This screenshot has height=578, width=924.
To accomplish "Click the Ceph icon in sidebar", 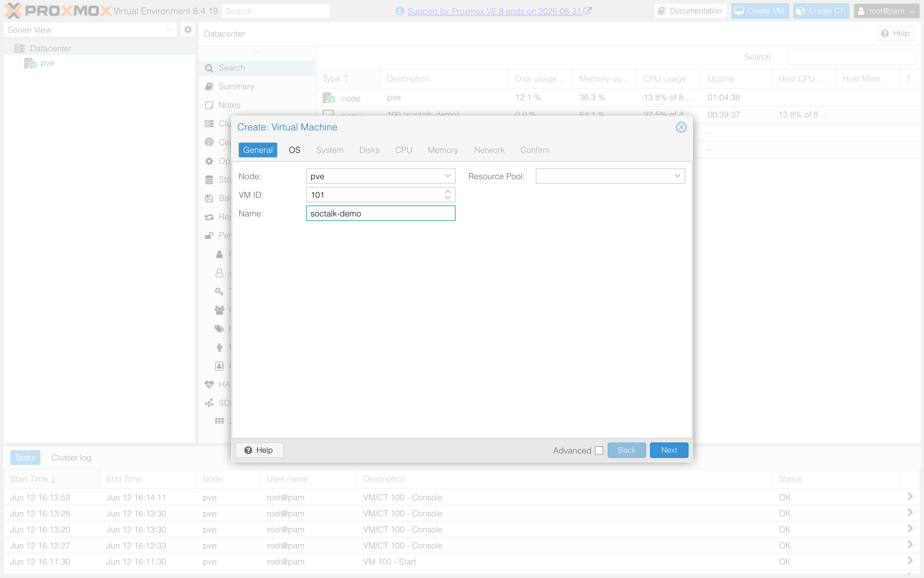I will click(x=209, y=142).
